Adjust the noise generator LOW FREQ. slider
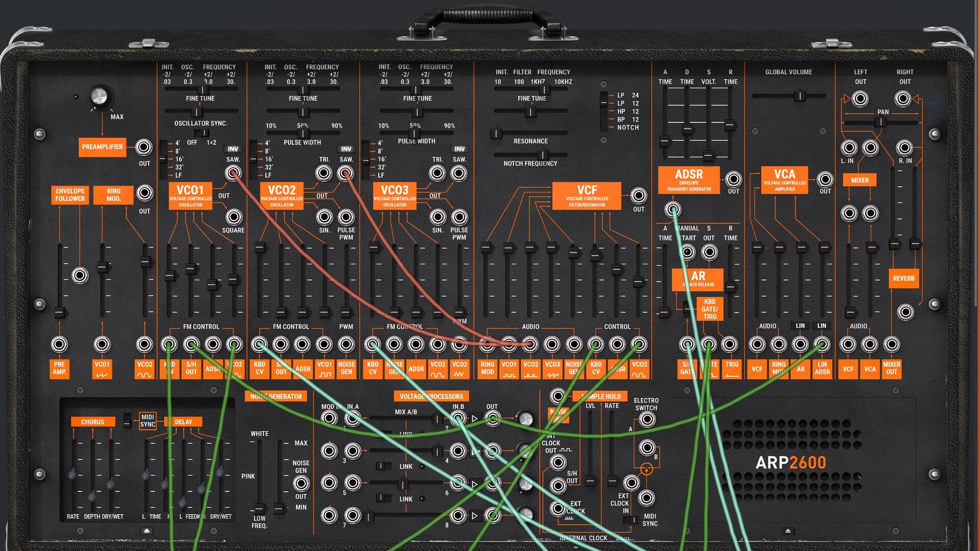The height and width of the screenshot is (551, 980). coord(259,509)
